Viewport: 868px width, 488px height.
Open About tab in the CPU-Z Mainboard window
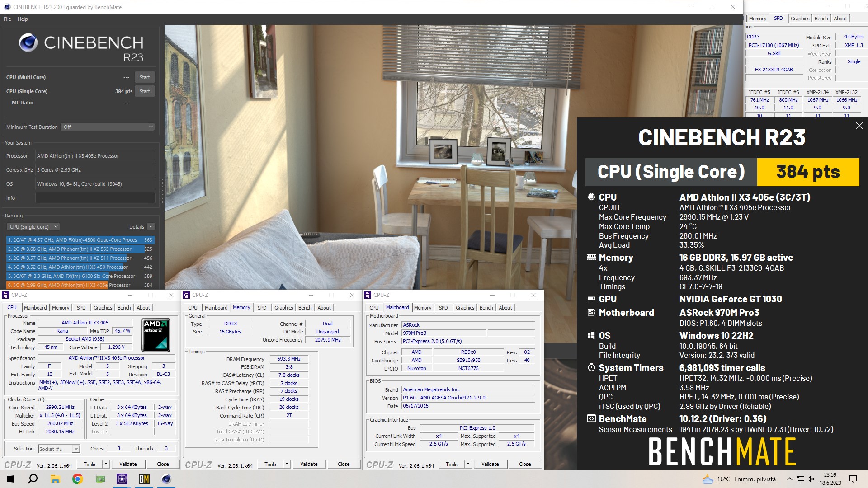(505, 308)
